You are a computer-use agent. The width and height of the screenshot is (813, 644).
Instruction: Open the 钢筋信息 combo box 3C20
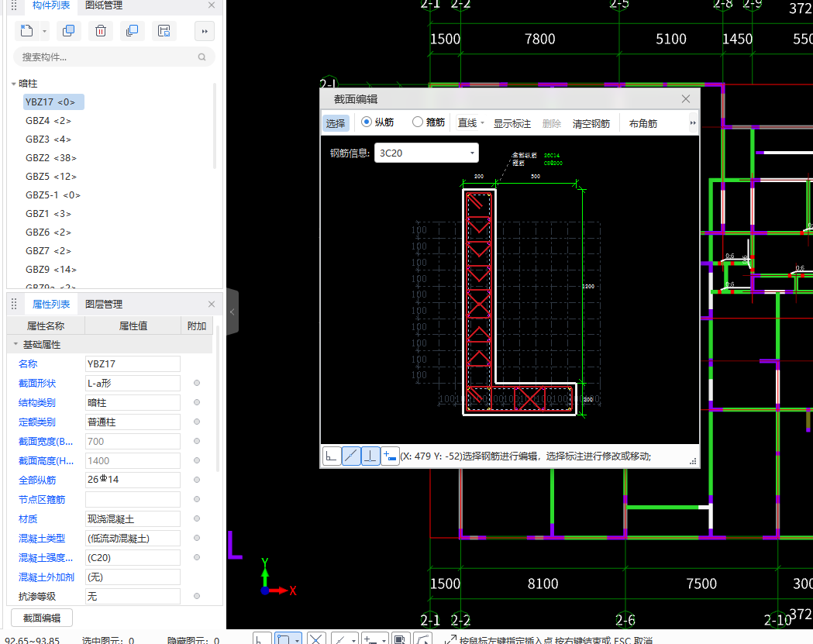[x=426, y=153]
